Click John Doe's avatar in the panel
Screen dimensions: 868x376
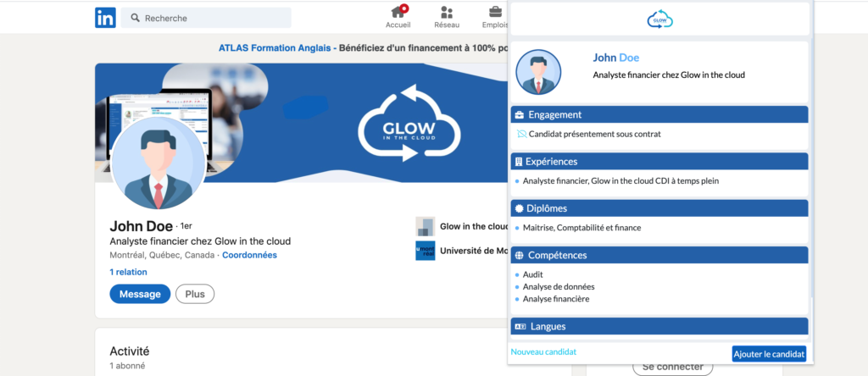pos(538,73)
